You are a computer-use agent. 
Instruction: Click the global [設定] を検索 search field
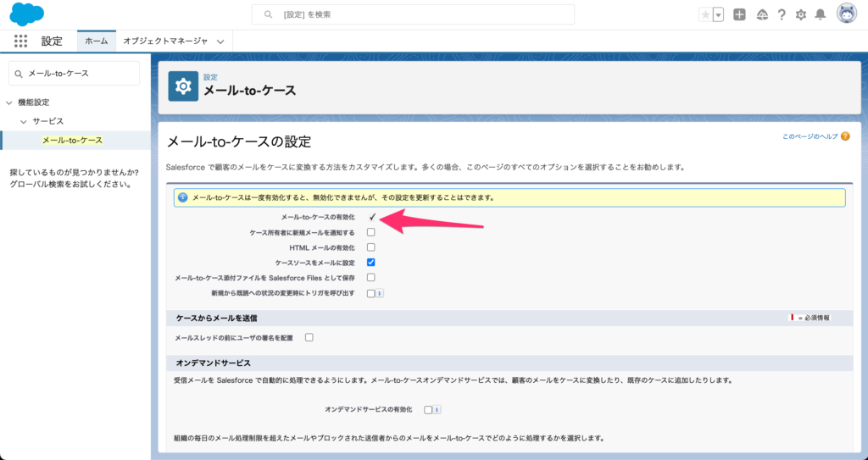click(x=413, y=15)
